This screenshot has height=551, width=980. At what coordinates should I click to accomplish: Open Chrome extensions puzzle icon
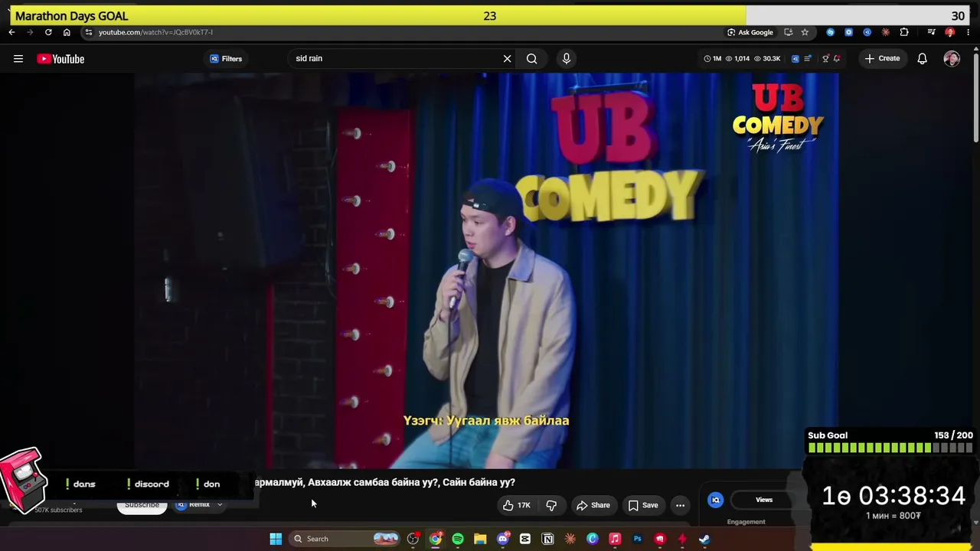tap(904, 32)
